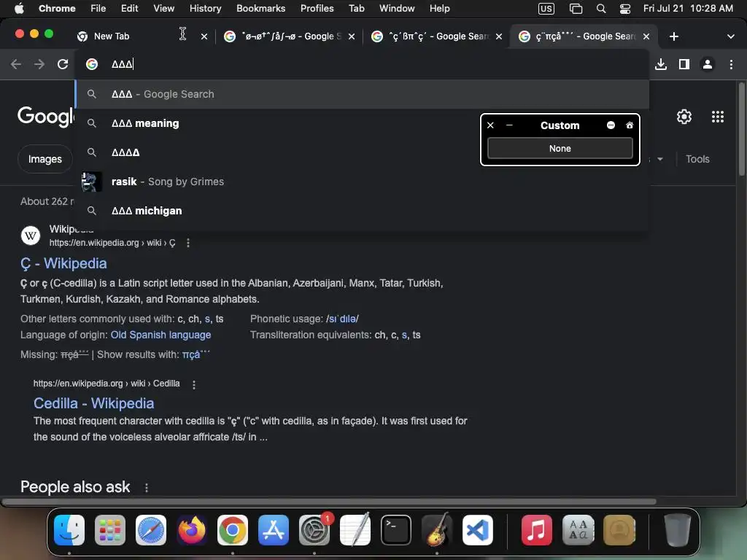The height and width of the screenshot is (560, 747).
Task: Go forward to the next page
Action: [x=39, y=64]
